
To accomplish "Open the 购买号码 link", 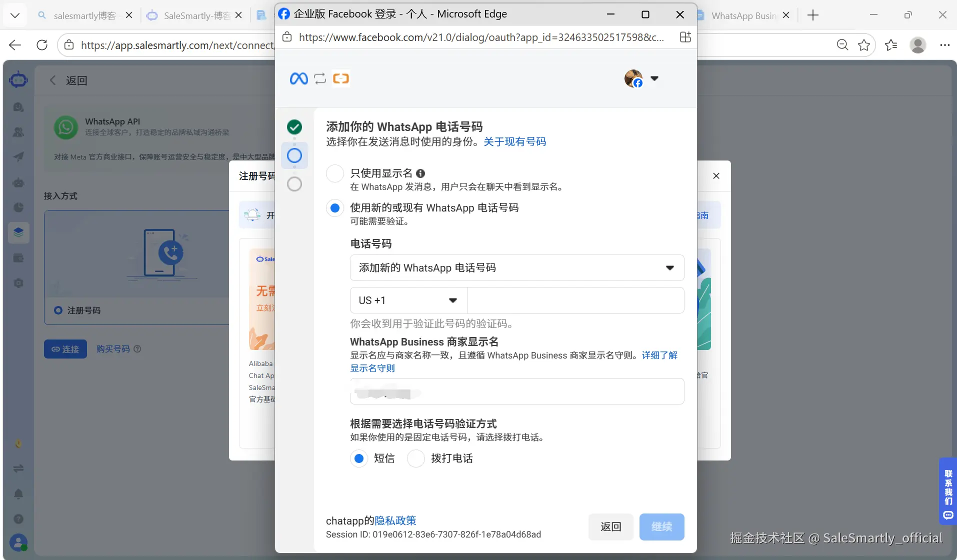I will pos(113,349).
